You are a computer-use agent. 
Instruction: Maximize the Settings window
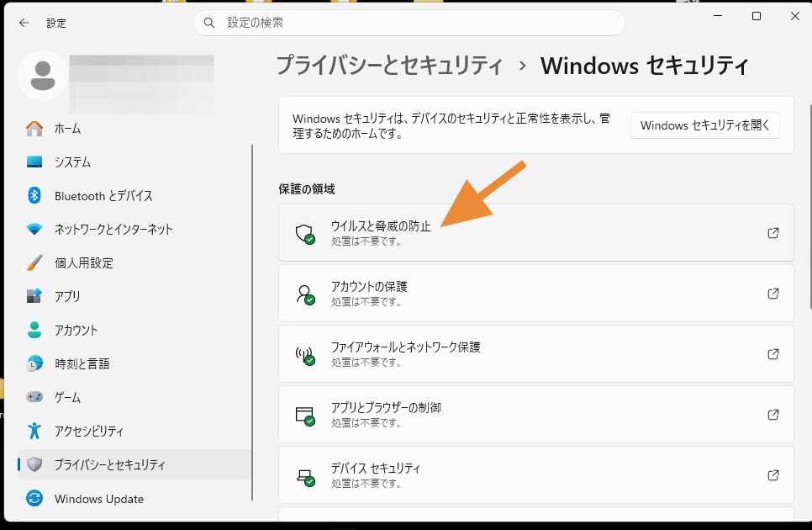click(756, 16)
